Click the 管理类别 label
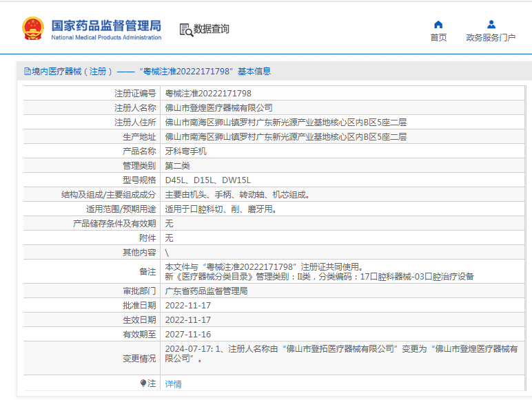Screen dimensions: 532x400 139,166
